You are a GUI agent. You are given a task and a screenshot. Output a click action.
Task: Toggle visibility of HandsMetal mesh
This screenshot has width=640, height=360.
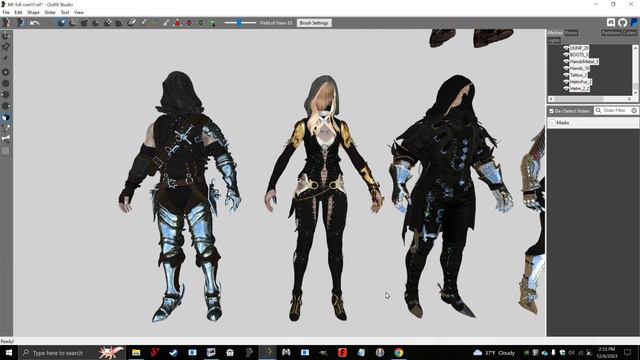point(566,62)
